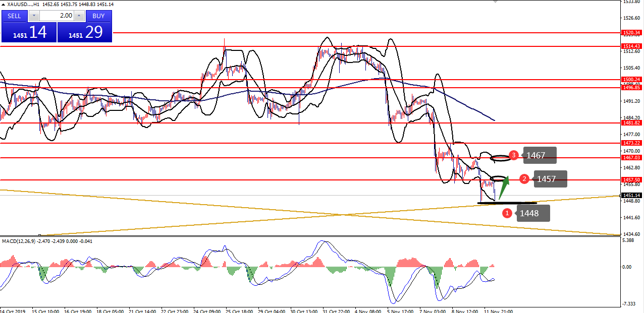
Task: Collapse the one-click trading panel triangle
Action: 3,4
